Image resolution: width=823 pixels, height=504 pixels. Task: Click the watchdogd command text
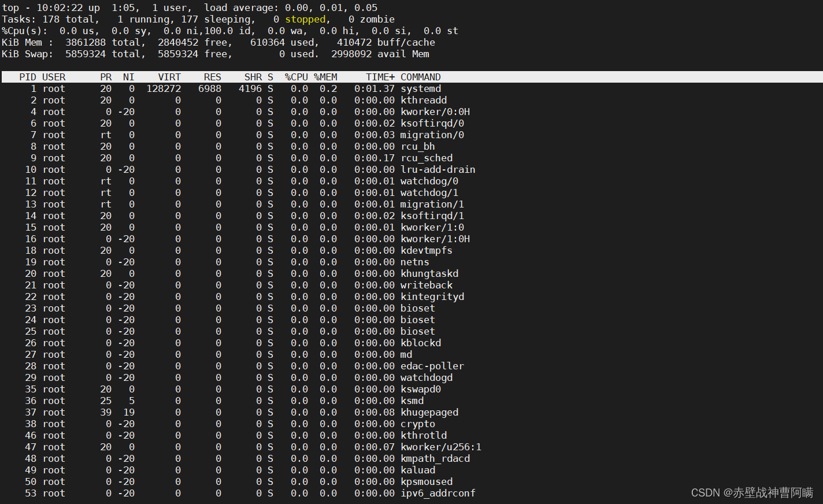click(427, 377)
